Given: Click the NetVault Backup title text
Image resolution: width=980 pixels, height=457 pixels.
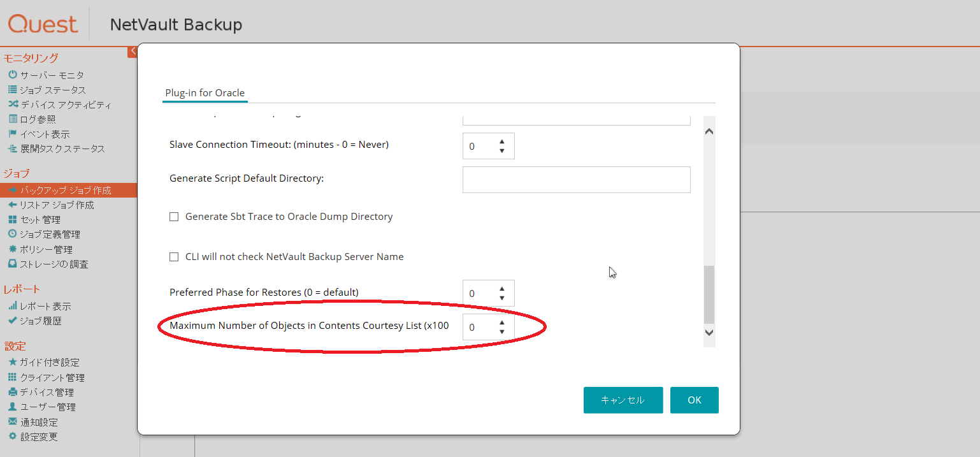Looking at the screenshot, I should pyautogui.click(x=176, y=24).
